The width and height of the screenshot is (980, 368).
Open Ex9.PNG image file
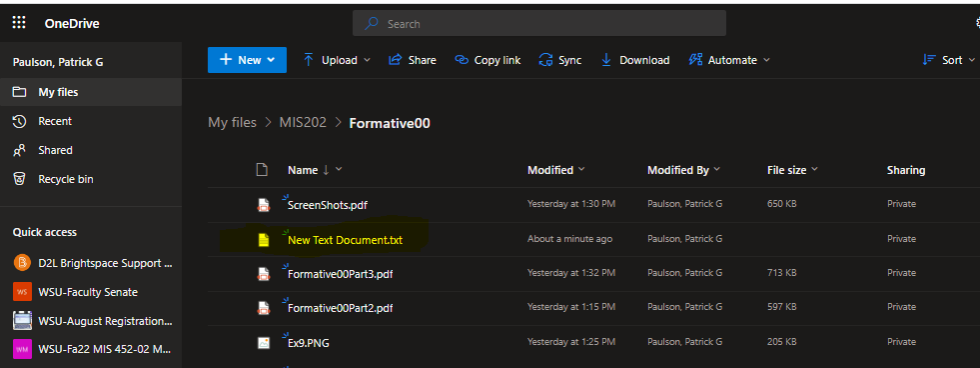309,343
